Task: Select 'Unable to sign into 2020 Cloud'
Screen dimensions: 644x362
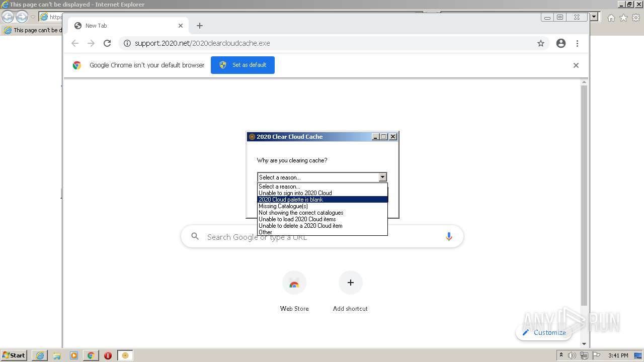Action: [323, 193]
